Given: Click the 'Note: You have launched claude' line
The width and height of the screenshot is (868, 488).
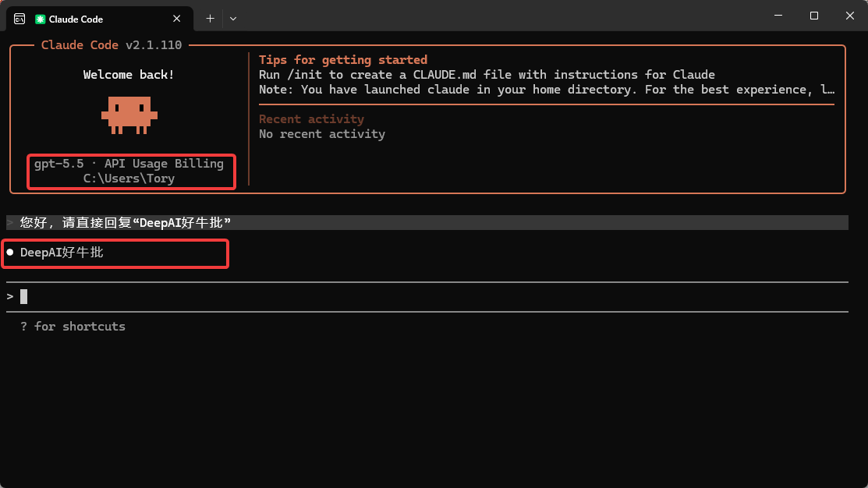Looking at the screenshot, I should click(x=547, y=90).
